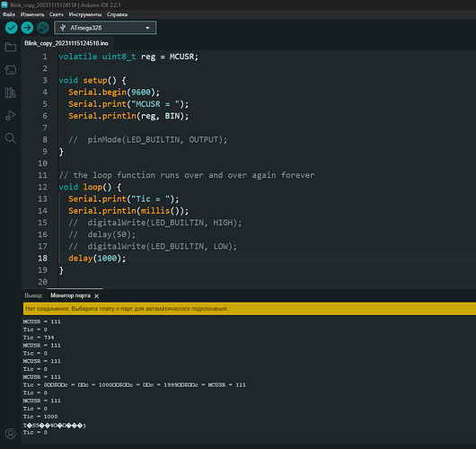This screenshot has width=476, height=449.
Task: Open the Инструменты menu
Action: point(85,14)
